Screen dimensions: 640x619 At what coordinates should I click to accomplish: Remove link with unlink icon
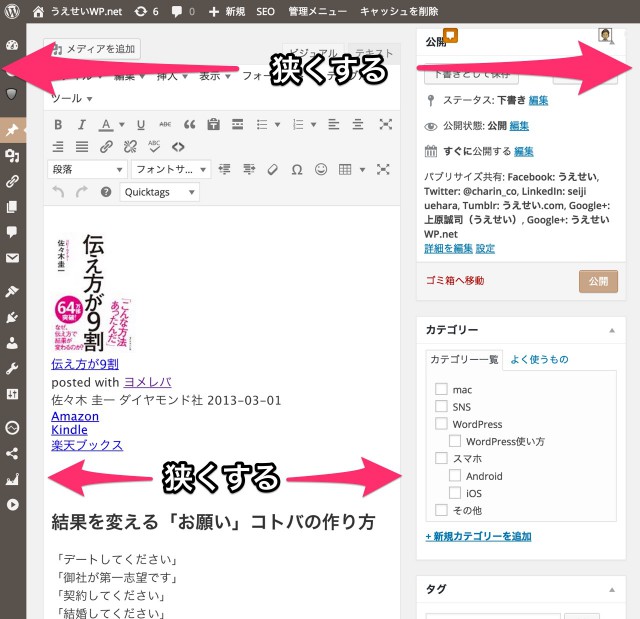point(130,146)
